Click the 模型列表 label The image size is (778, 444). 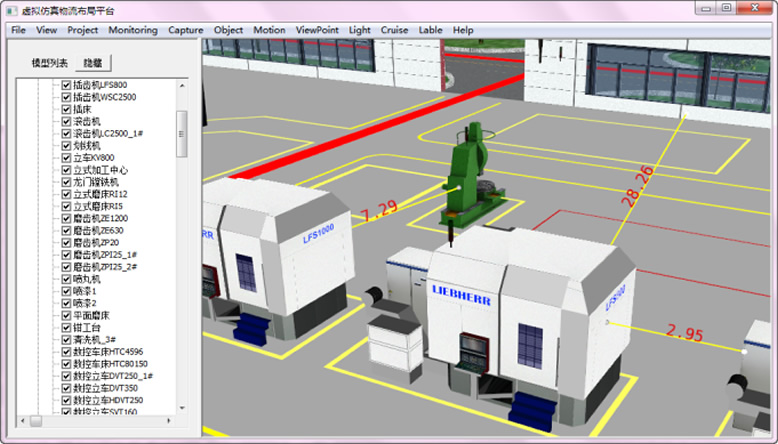(x=49, y=62)
